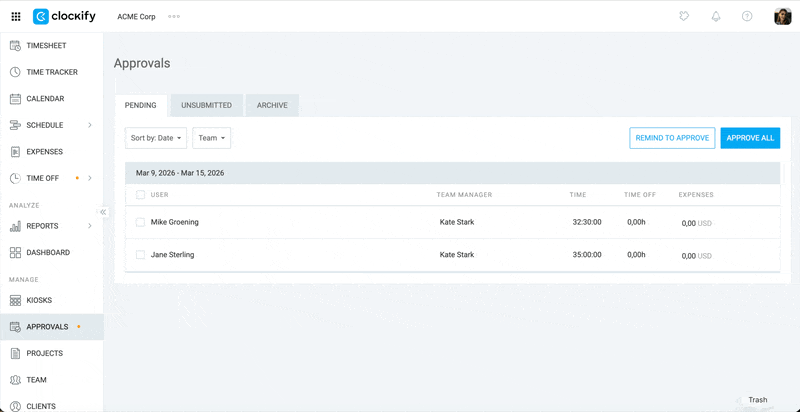Expand the Schedule submenu arrow
Screen dimensions: 800x412
pyautogui.click(x=90, y=125)
